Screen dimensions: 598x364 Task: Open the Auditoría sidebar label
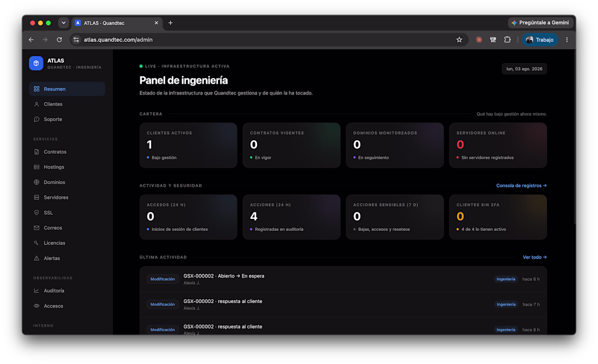[x=54, y=291]
